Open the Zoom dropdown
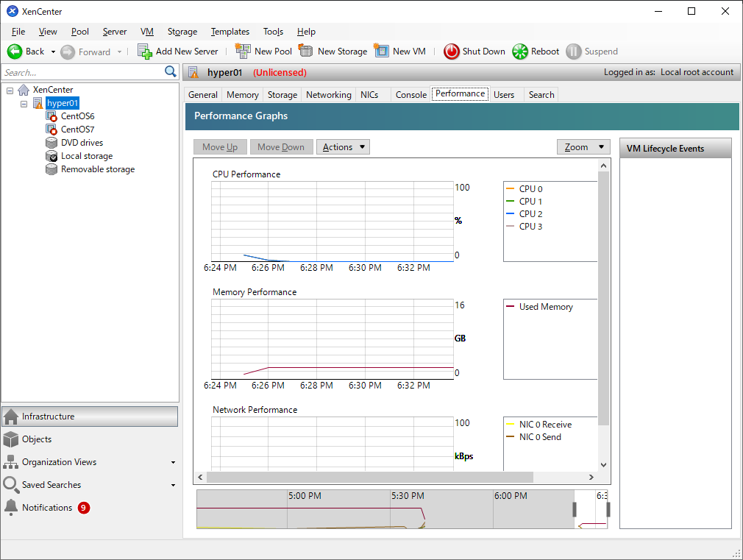This screenshot has height=560, width=743. click(x=583, y=147)
